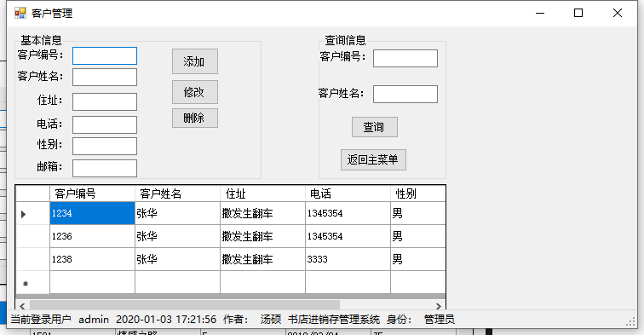Click 返回主菜单 to return to main menu
The height and width of the screenshot is (335, 644).
373,159
